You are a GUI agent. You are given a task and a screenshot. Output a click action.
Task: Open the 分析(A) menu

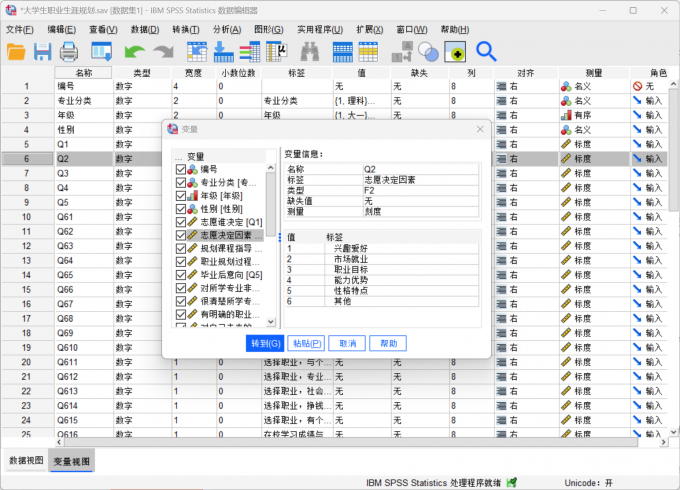click(x=227, y=29)
